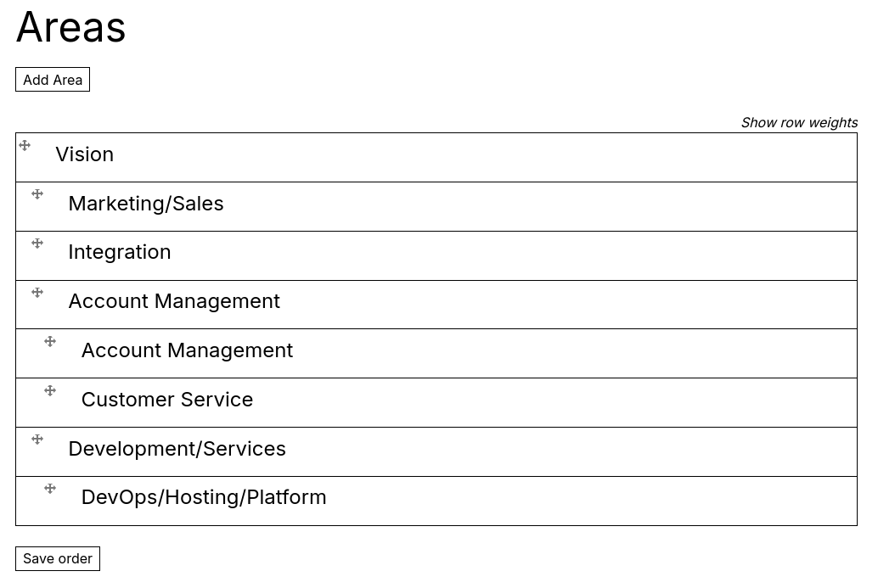Viewport: 878px width, 588px height.
Task: Select the Integration area row
Action: [x=120, y=252]
